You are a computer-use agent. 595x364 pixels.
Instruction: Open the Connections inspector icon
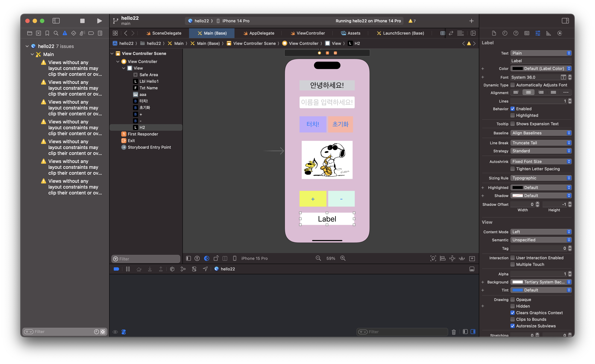point(560,33)
